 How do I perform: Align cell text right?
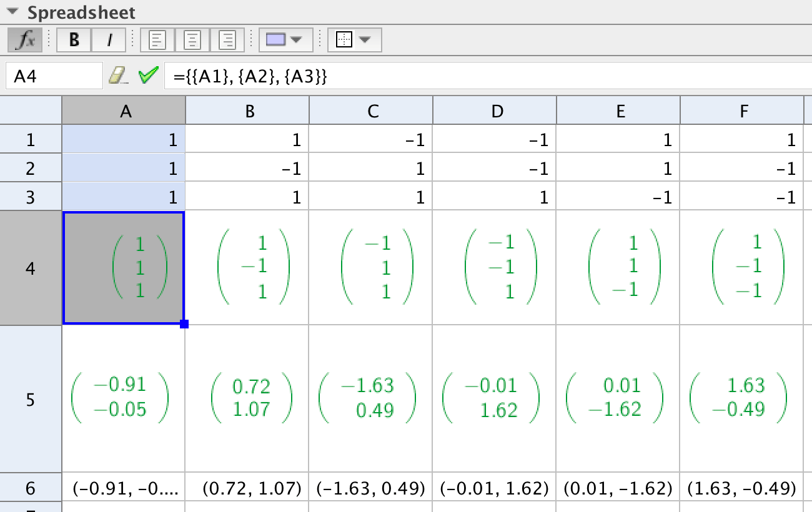click(x=228, y=40)
